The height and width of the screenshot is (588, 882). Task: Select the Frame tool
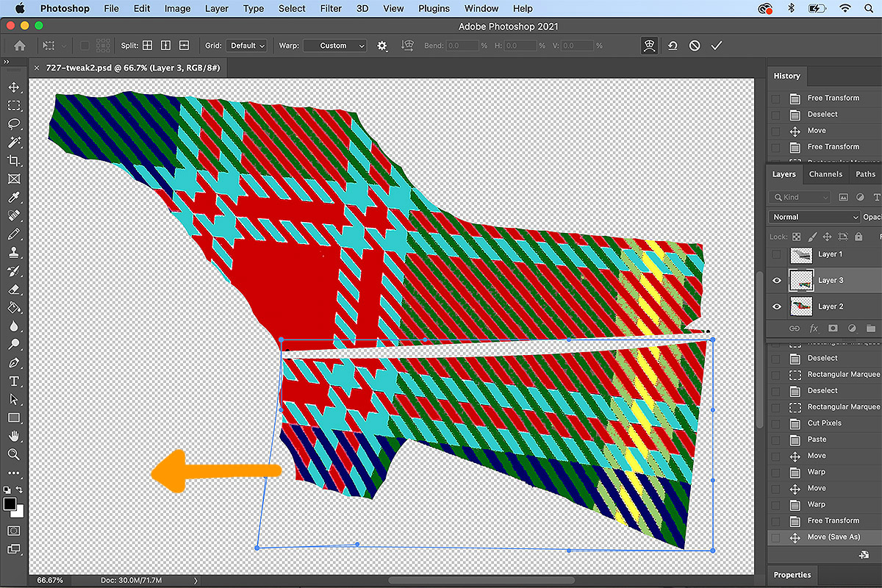[14, 179]
